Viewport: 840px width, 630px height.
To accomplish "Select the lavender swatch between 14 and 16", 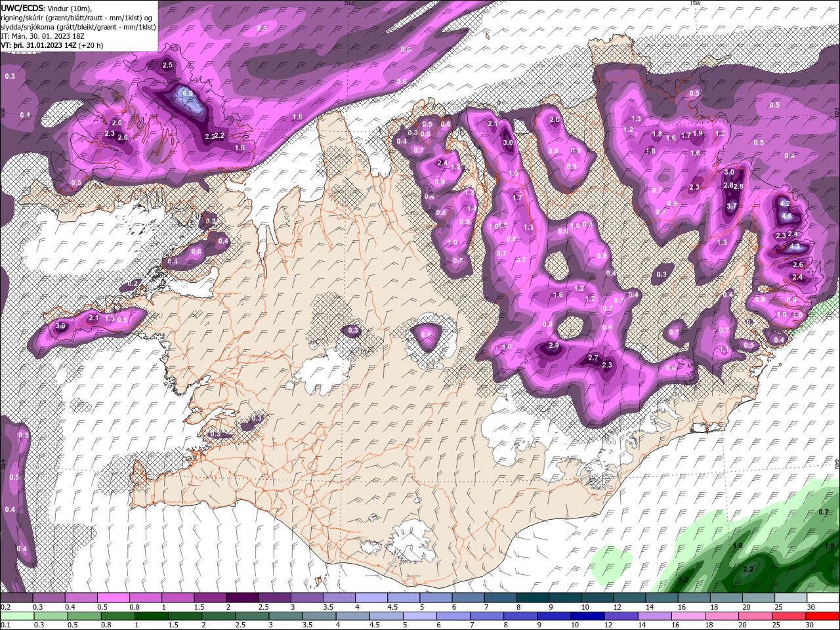I will pyautogui.click(x=655, y=616).
